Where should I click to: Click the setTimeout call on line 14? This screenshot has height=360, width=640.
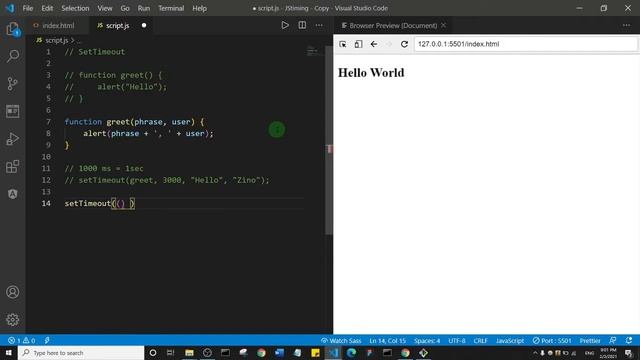pyautogui.click(x=88, y=203)
